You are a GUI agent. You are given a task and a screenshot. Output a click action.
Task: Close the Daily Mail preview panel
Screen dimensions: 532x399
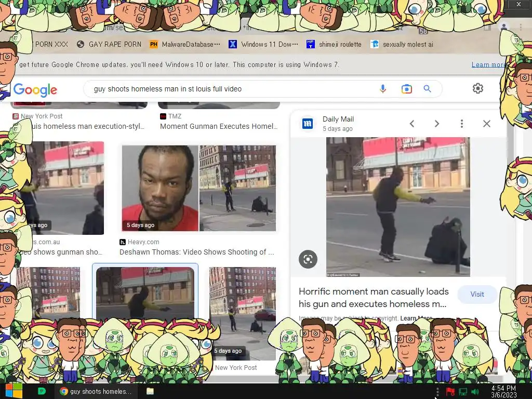coord(486,124)
